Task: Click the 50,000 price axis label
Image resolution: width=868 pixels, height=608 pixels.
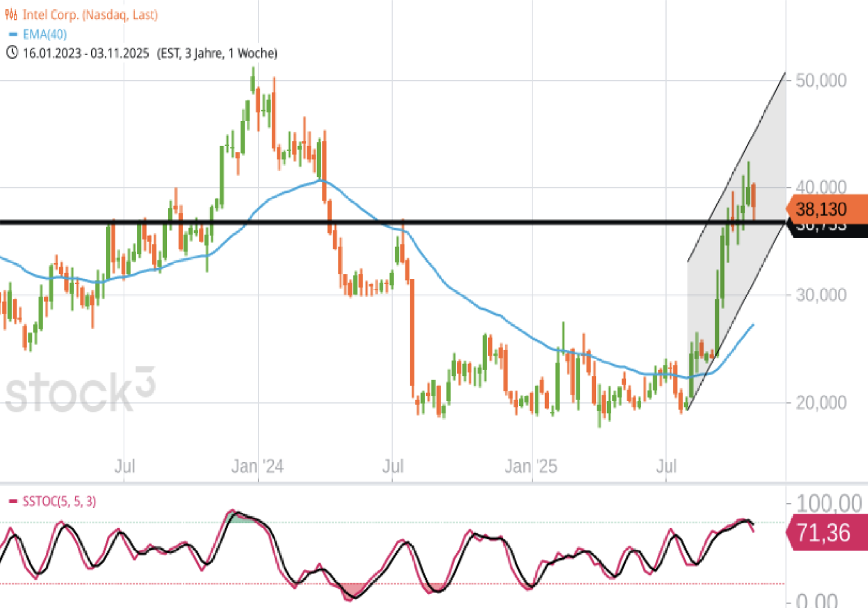Action: 821,81
